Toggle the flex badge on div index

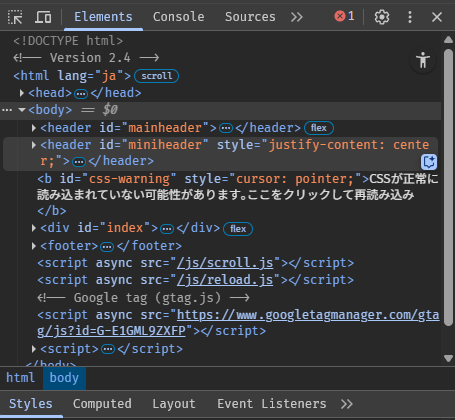(x=238, y=229)
